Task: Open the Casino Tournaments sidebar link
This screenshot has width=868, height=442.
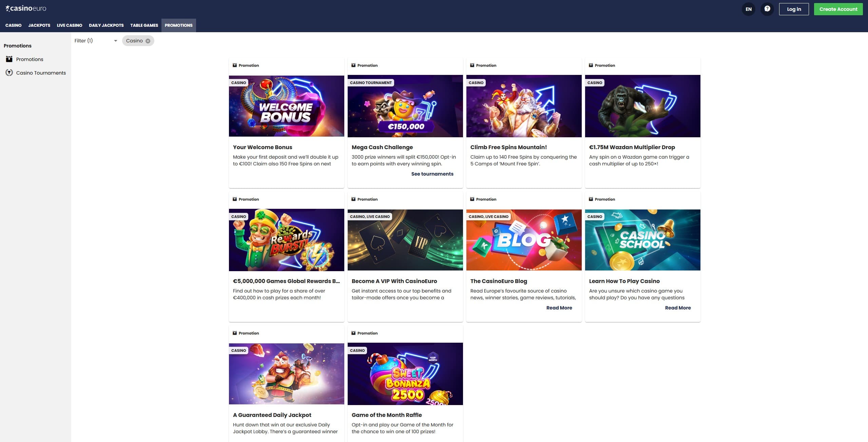Action: pos(41,73)
